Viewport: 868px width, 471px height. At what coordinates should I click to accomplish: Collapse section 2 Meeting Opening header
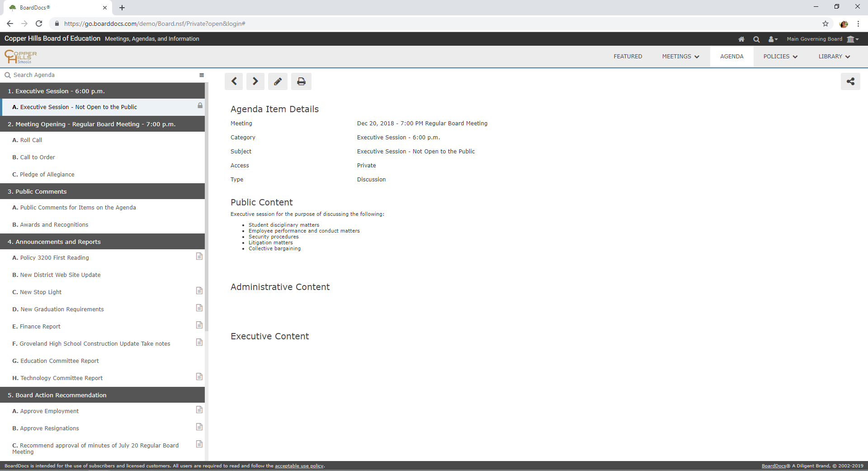102,124
